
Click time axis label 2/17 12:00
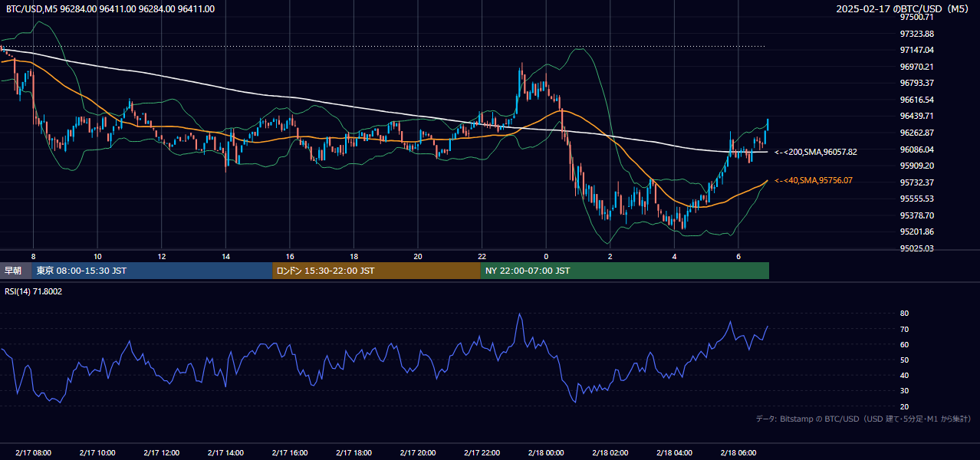click(161, 453)
